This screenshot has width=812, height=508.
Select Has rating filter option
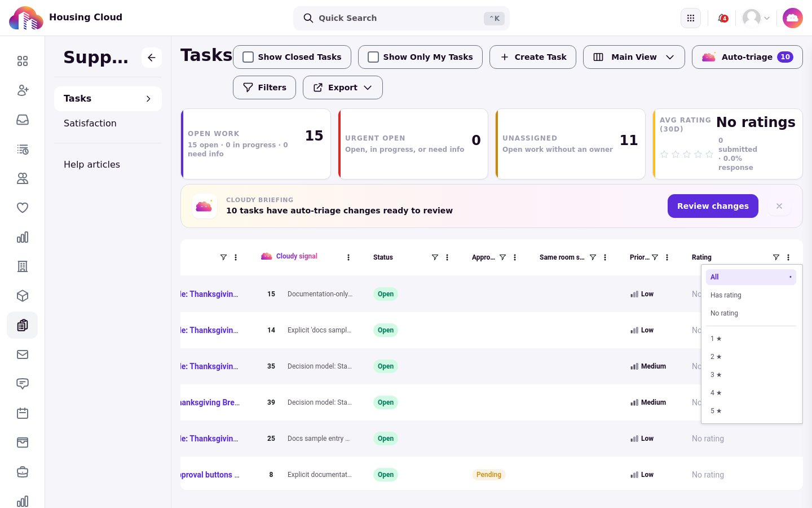click(x=751, y=295)
